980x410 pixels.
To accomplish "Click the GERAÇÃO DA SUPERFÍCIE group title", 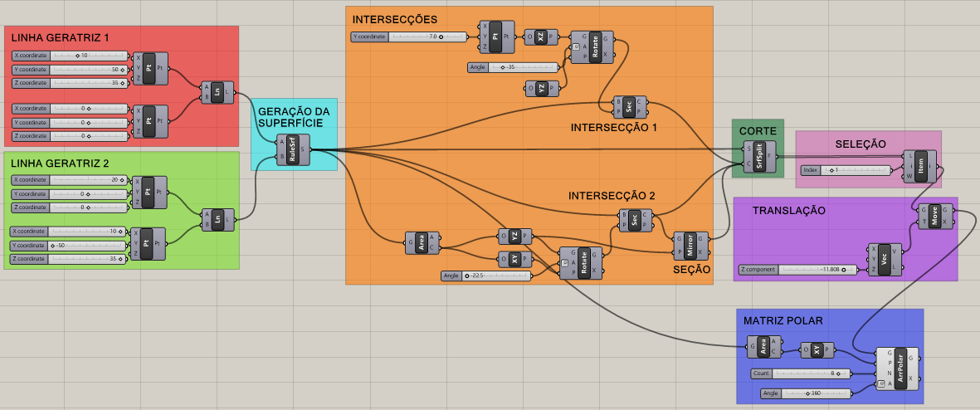I will (294, 117).
